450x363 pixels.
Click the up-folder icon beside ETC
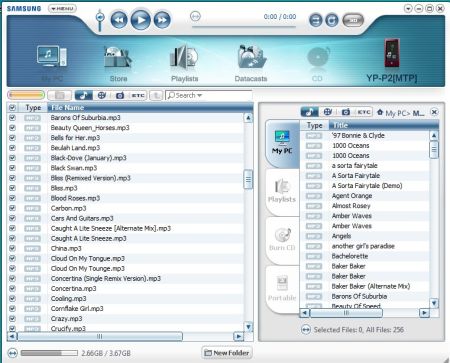(156, 95)
